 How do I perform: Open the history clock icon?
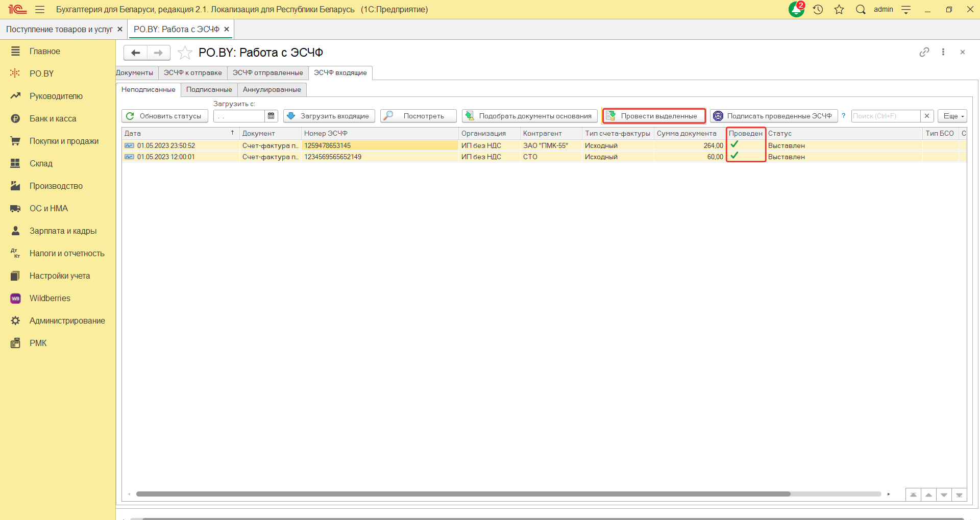pos(818,10)
